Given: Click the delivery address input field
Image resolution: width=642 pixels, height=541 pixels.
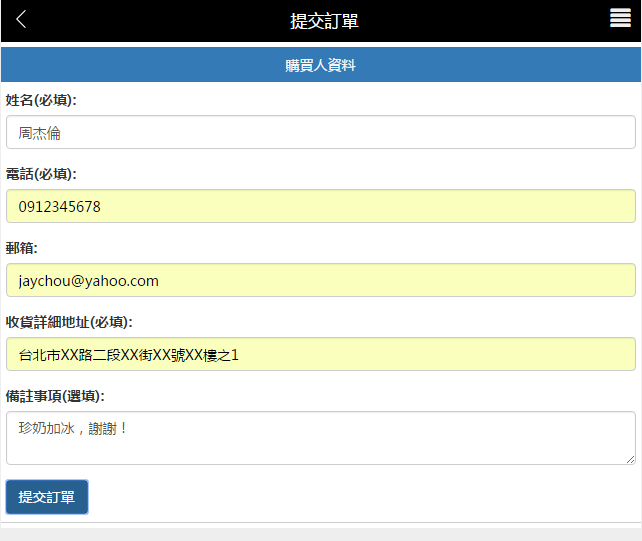Looking at the screenshot, I should point(320,354).
